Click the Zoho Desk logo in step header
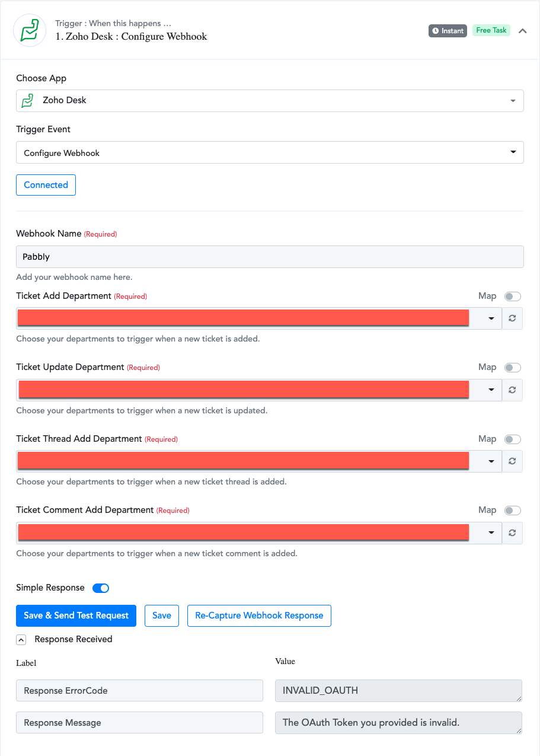 (30, 30)
